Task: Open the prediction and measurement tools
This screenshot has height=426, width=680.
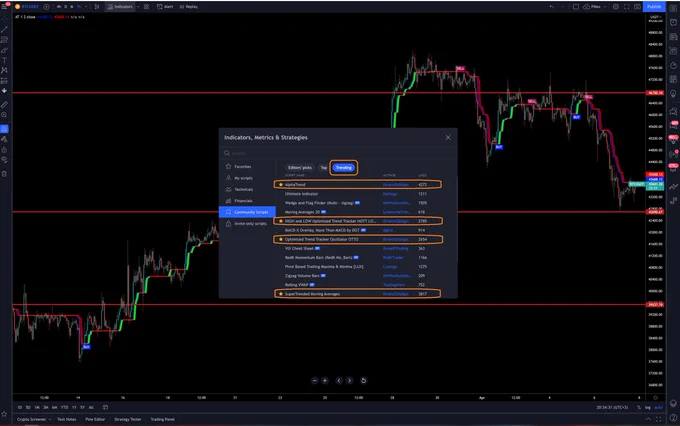Action: pyautogui.click(x=4, y=81)
